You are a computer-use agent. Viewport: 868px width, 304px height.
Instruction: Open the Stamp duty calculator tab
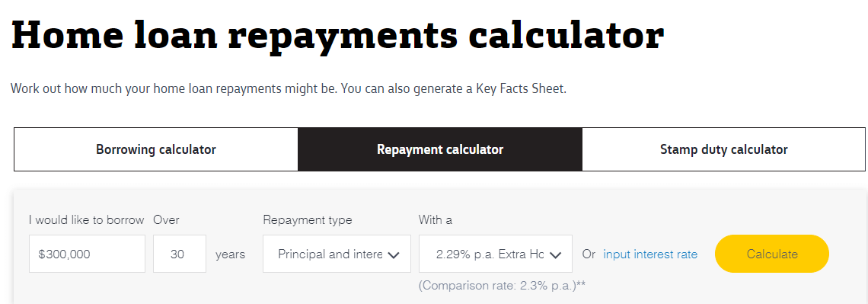click(724, 149)
